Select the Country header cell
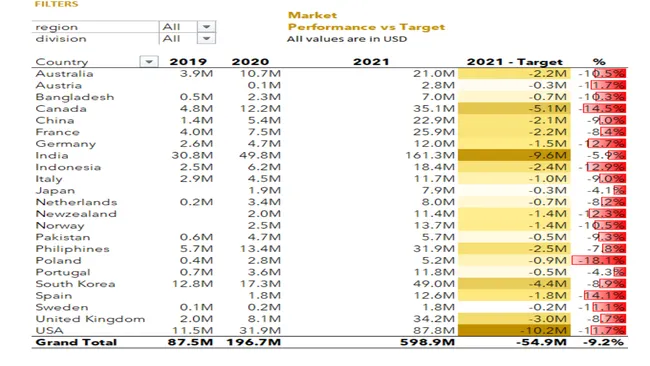The height and width of the screenshot is (366, 650). click(62, 62)
